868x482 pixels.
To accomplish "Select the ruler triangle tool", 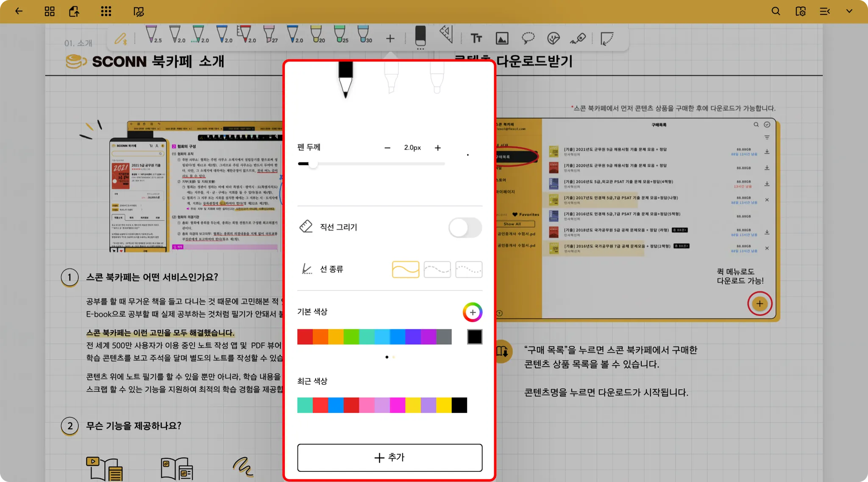I will 446,35.
